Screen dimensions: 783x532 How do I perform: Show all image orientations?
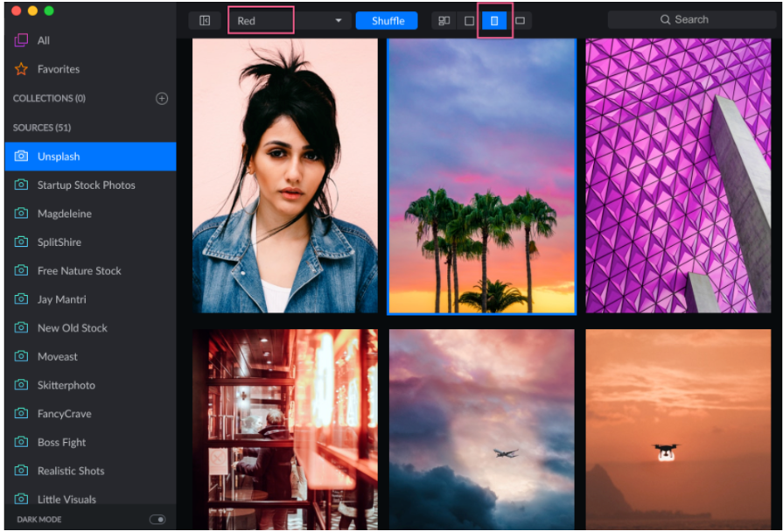point(444,21)
